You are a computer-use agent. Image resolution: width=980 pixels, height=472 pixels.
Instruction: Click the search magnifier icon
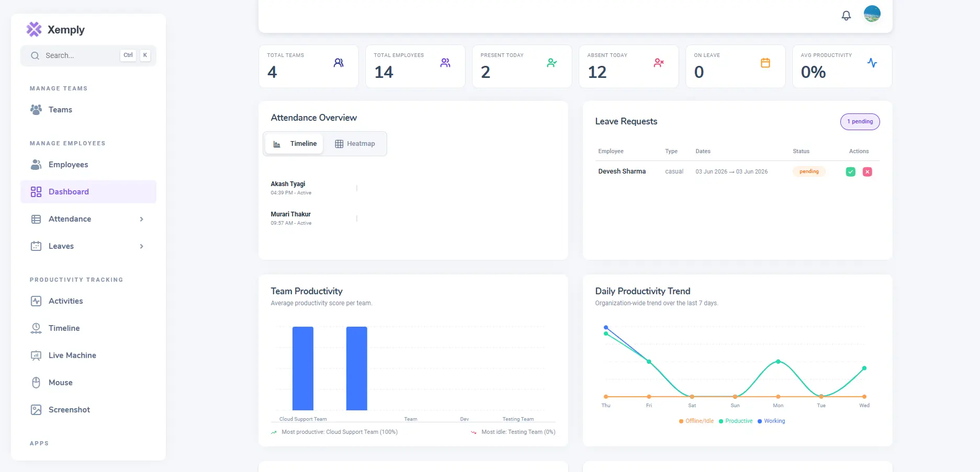pyautogui.click(x=35, y=55)
